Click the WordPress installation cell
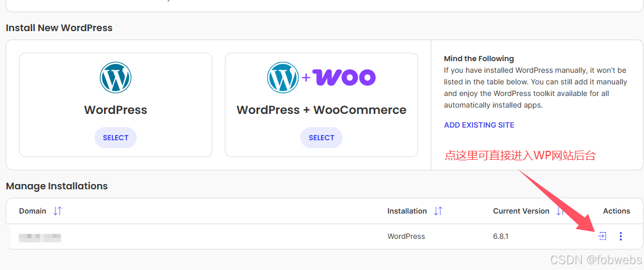This screenshot has height=270, width=644. click(x=406, y=236)
